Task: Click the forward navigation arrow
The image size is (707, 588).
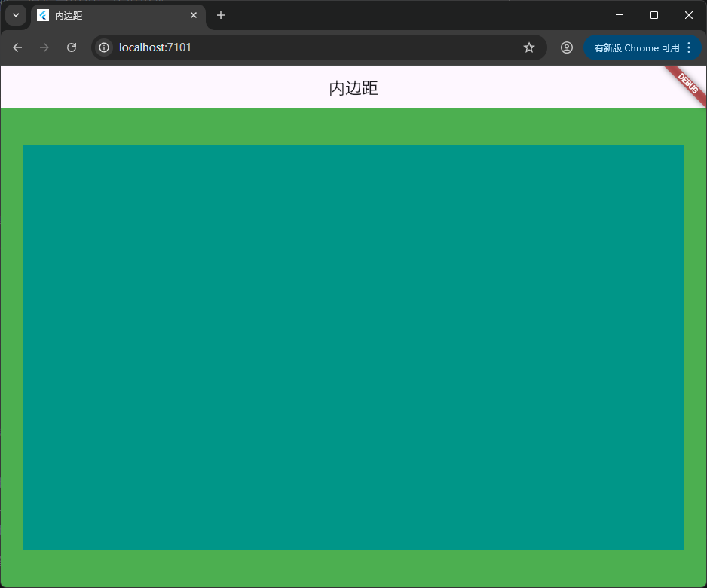Action: 44,47
